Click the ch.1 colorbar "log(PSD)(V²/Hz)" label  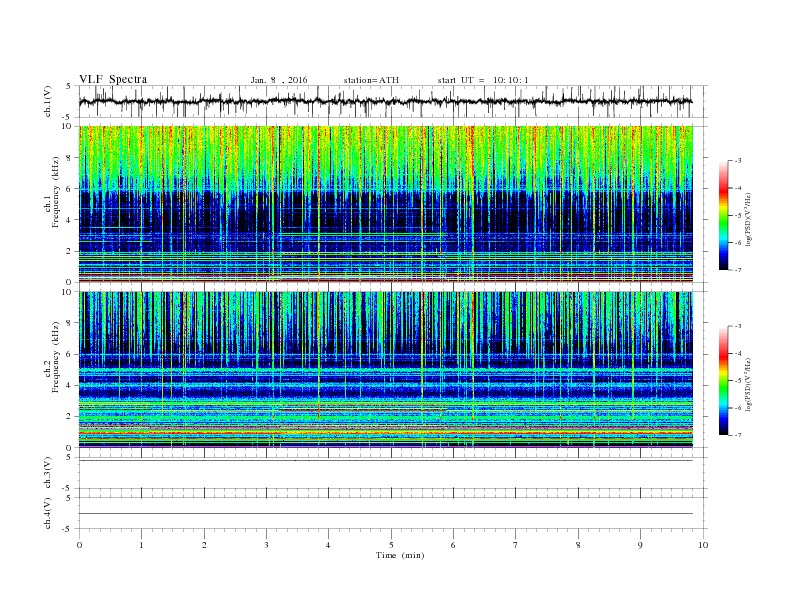coord(748,219)
